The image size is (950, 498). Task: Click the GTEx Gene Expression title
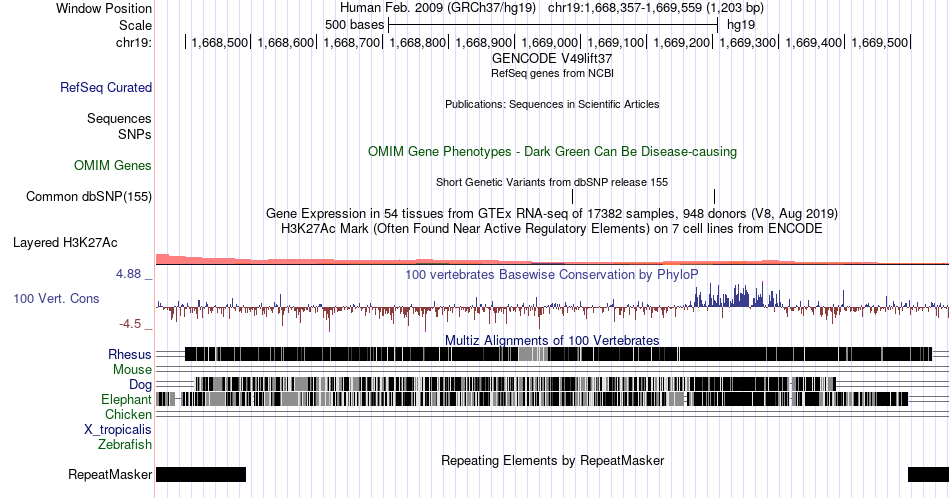(x=552, y=213)
